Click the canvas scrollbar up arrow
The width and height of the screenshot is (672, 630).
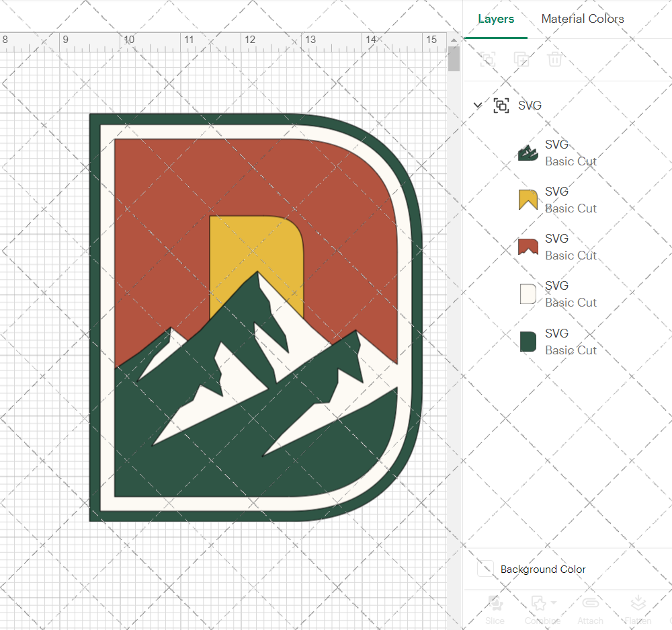454,40
